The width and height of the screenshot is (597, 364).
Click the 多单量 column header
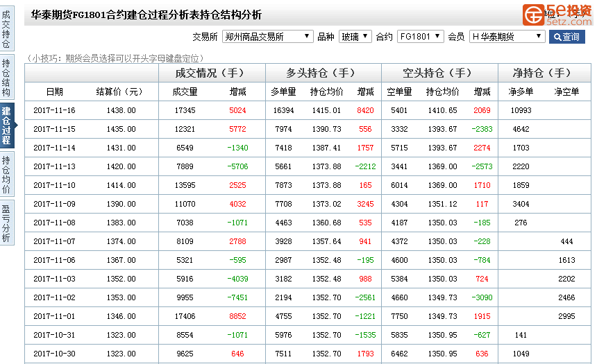click(283, 92)
